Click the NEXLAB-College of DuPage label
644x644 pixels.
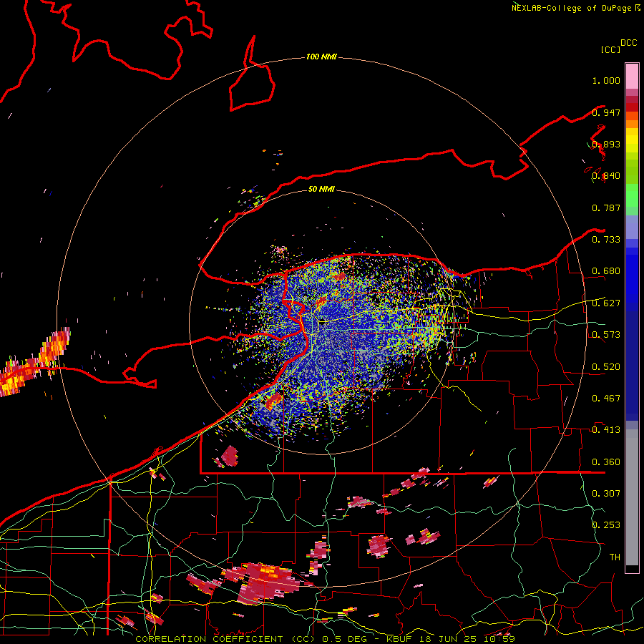pos(572,8)
